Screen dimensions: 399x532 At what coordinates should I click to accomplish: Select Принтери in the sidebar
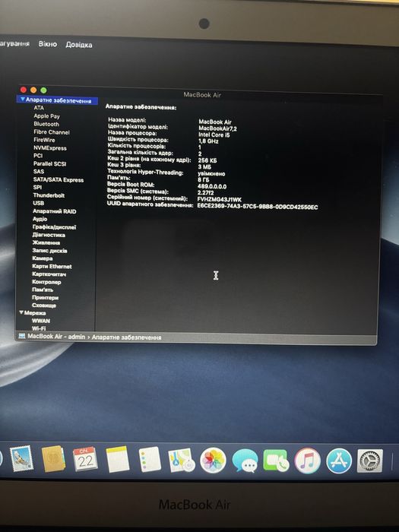click(45, 298)
